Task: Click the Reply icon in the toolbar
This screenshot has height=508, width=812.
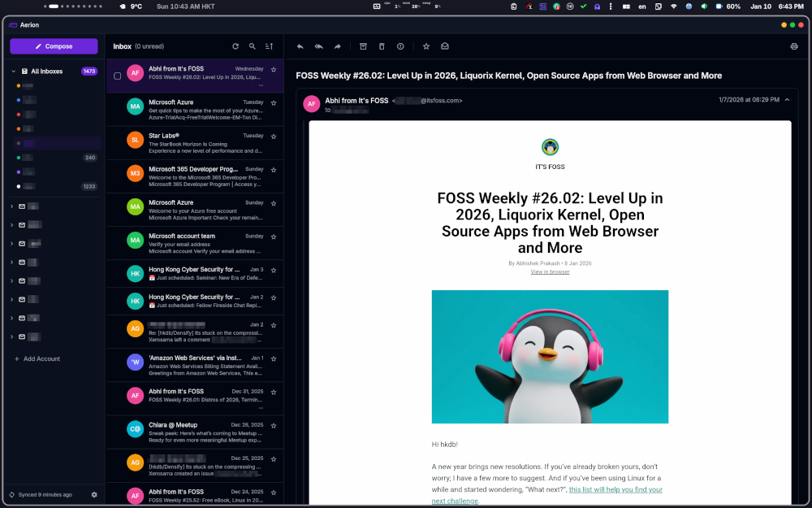Action: pos(300,46)
